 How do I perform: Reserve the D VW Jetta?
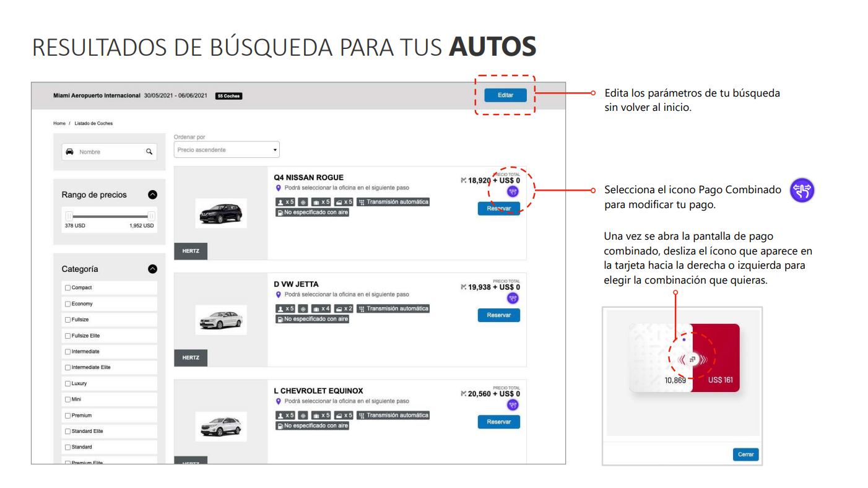(x=499, y=315)
